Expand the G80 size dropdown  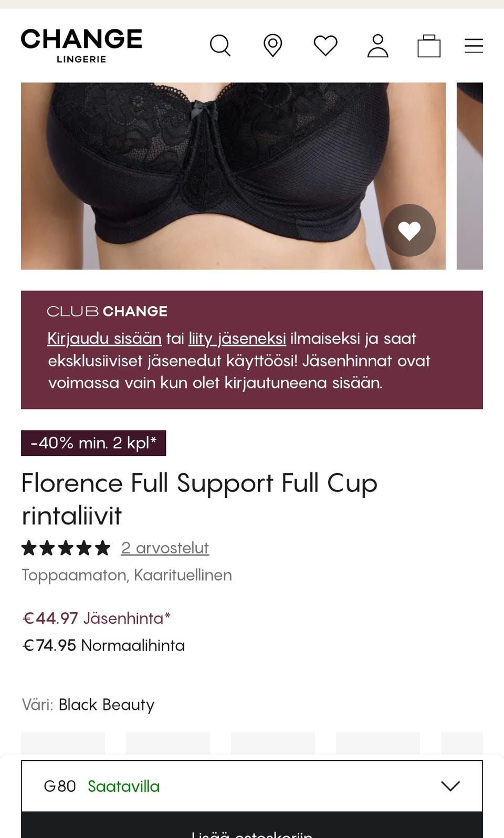(x=252, y=786)
